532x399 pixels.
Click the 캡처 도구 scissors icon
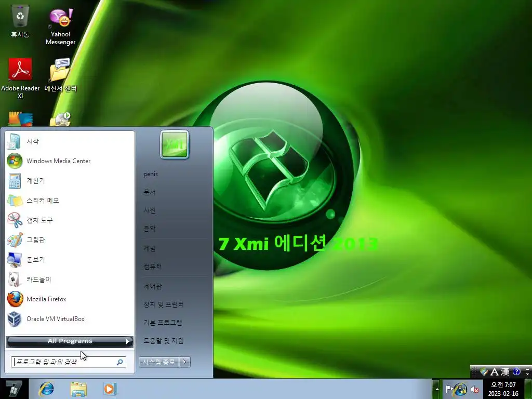[15, 220]
